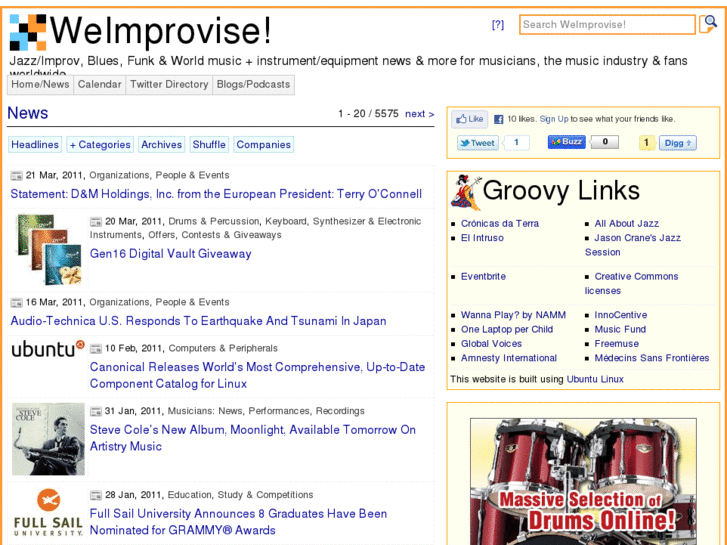Open the Ubuntu Linux link
Viewport: 727px width, 545px height.
(595, 379)
